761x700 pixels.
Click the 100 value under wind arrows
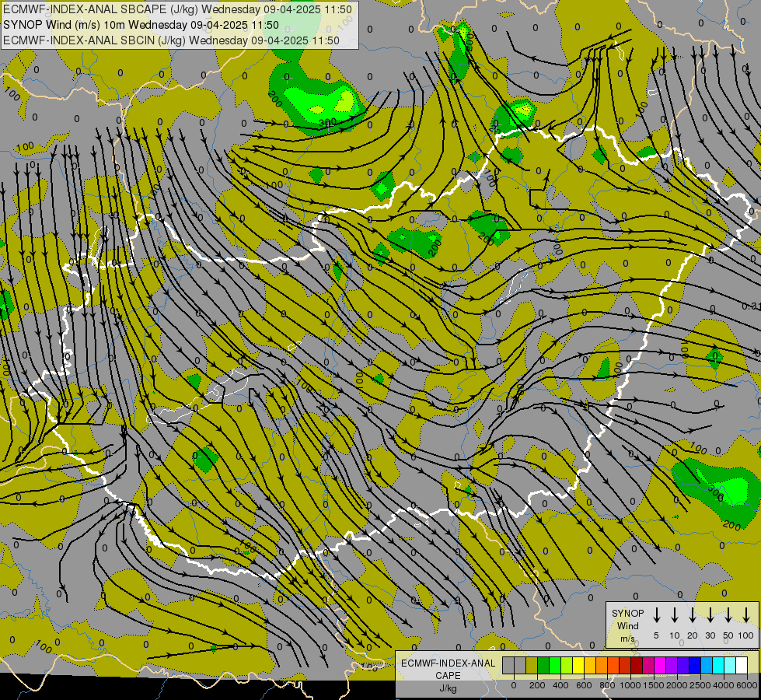click(746, 635)
